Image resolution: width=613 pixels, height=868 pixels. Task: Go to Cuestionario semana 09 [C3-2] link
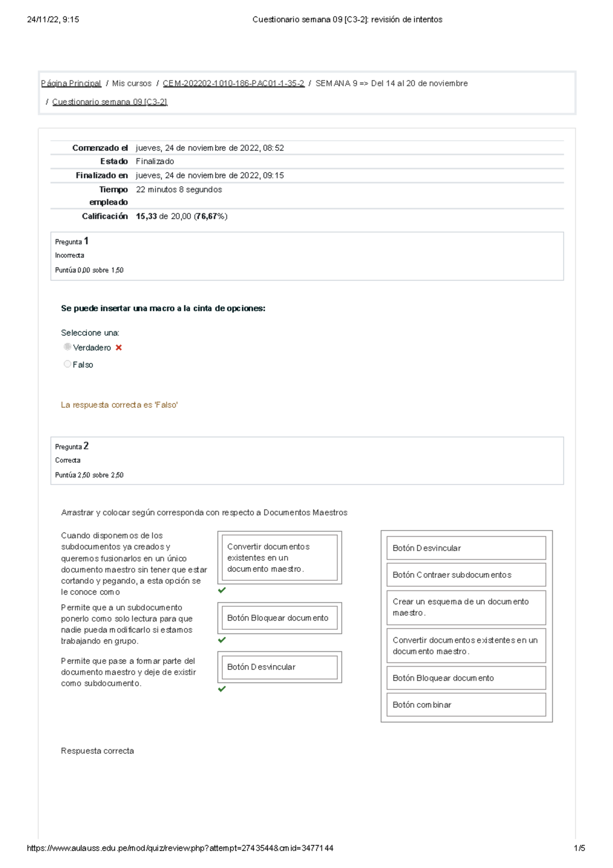pyautogui.click(x=110, y=102)
